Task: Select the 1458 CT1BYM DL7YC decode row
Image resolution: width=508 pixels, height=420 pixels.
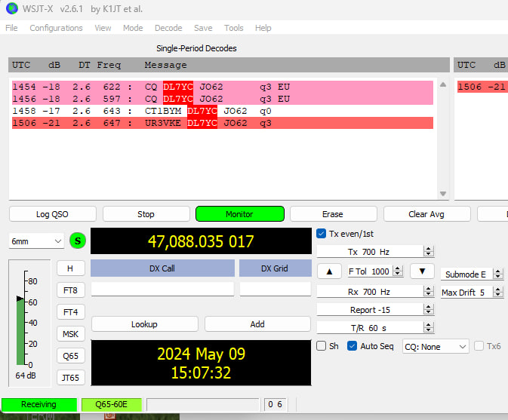Action: coord(223,111)
